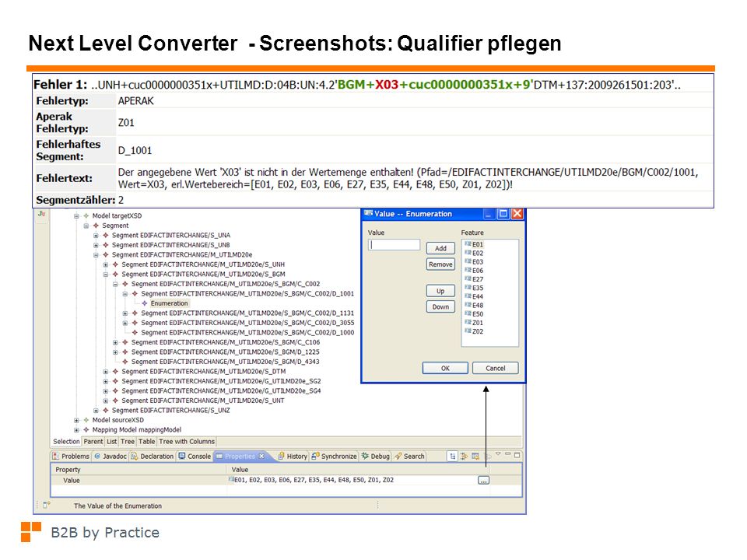Click the Debug bug icon in the view tabs

click(365, 457)
